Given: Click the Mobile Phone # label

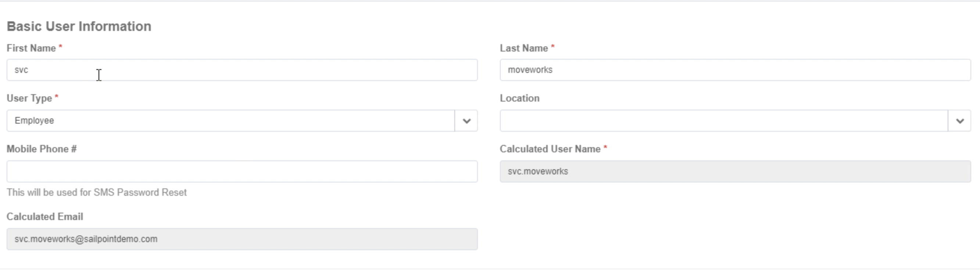Looking at the screenshot, I should pos(42,149).
